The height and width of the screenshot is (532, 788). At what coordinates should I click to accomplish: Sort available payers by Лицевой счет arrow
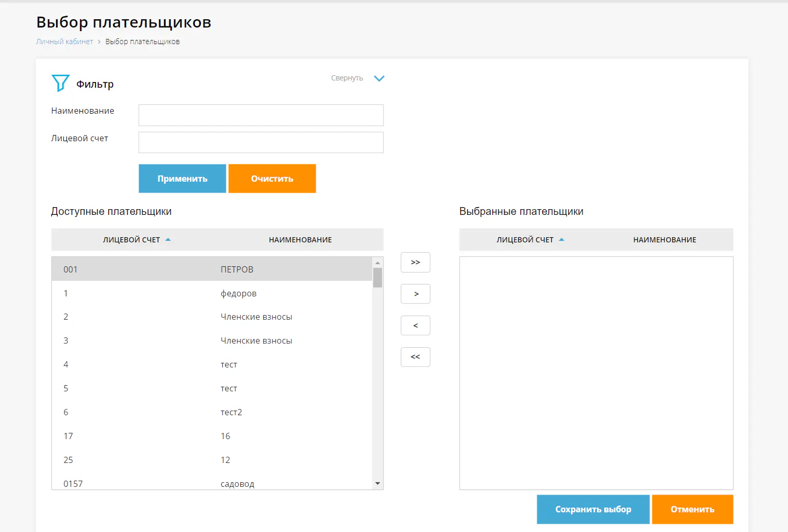click(168, 240)
